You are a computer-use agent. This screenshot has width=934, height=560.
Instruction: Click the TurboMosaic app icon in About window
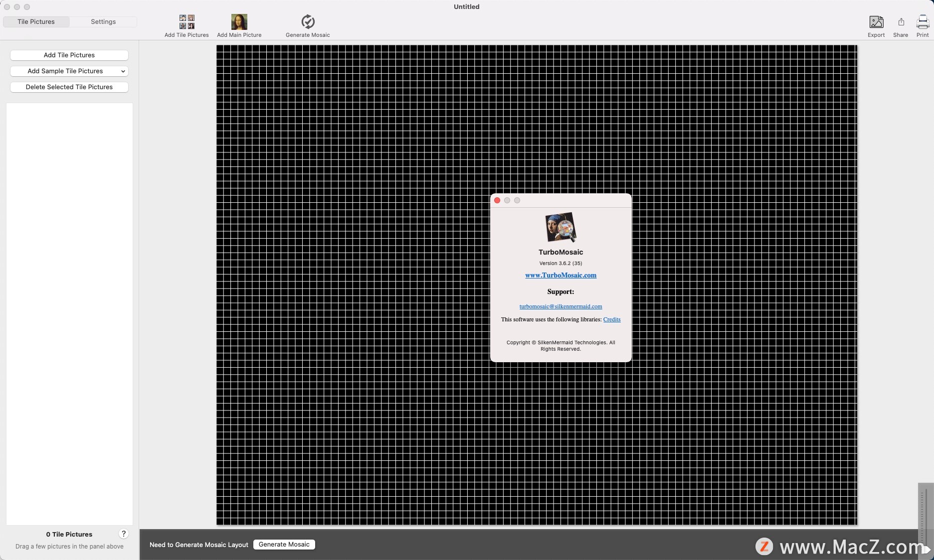[x=560, y=227]
